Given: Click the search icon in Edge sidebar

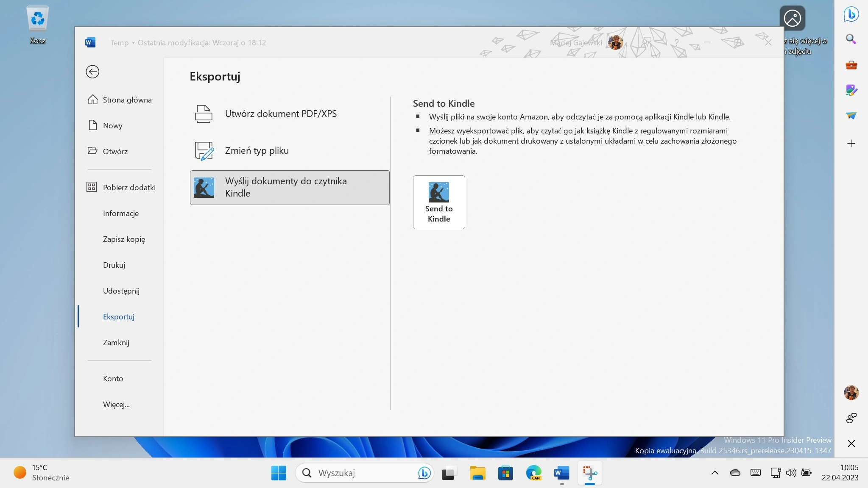Looking at the screenshot, I should (x=851, y=39).
